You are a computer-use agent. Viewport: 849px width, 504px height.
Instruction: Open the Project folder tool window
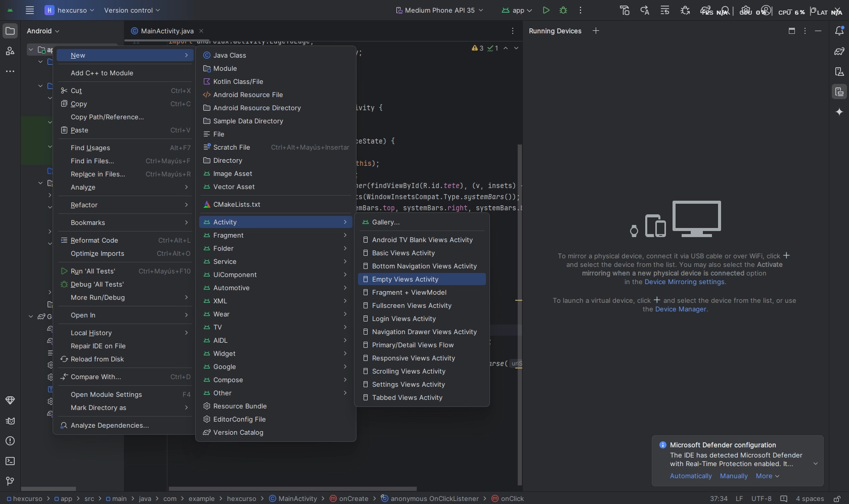pyautogui.click(x=10, y=31)
